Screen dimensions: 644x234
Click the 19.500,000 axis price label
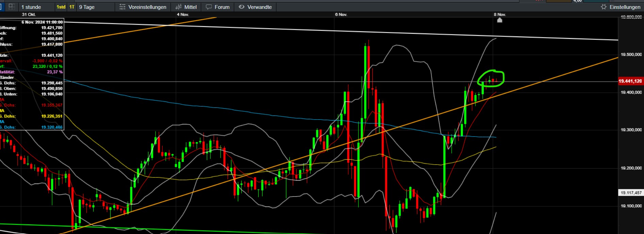(631, 54)
